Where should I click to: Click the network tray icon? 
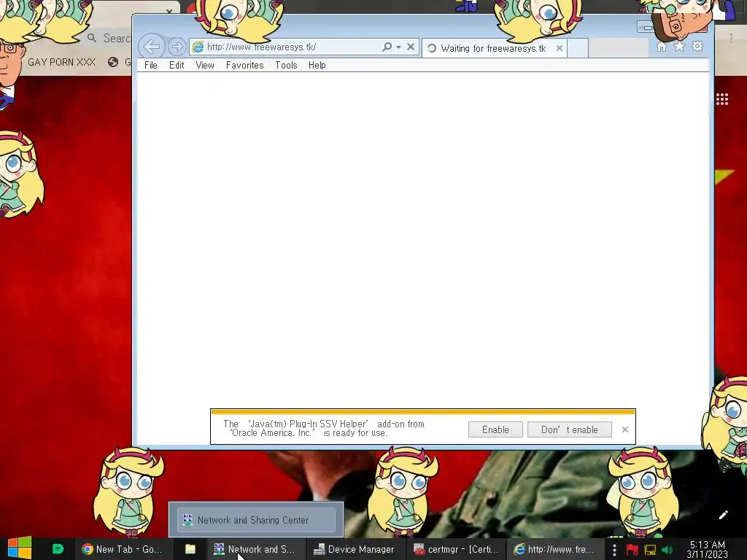tap(650, 550)
